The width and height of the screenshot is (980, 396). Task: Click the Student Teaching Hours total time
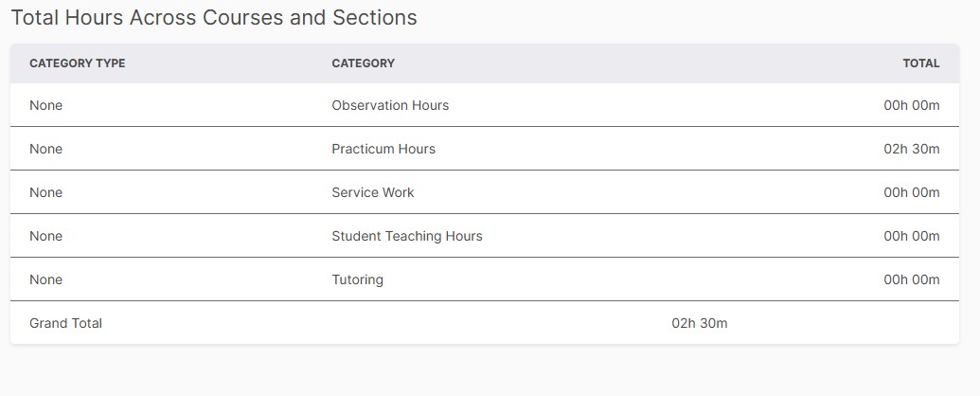coord(911,236)
